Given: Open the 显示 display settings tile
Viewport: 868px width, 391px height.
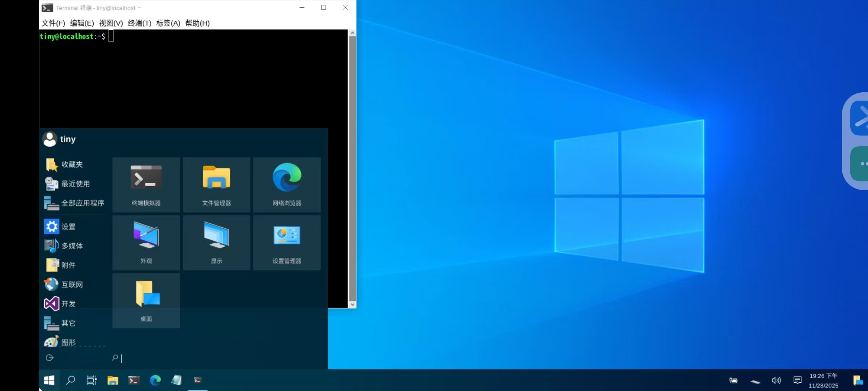Looking at the screenshot, I should (x=216, y=243).
